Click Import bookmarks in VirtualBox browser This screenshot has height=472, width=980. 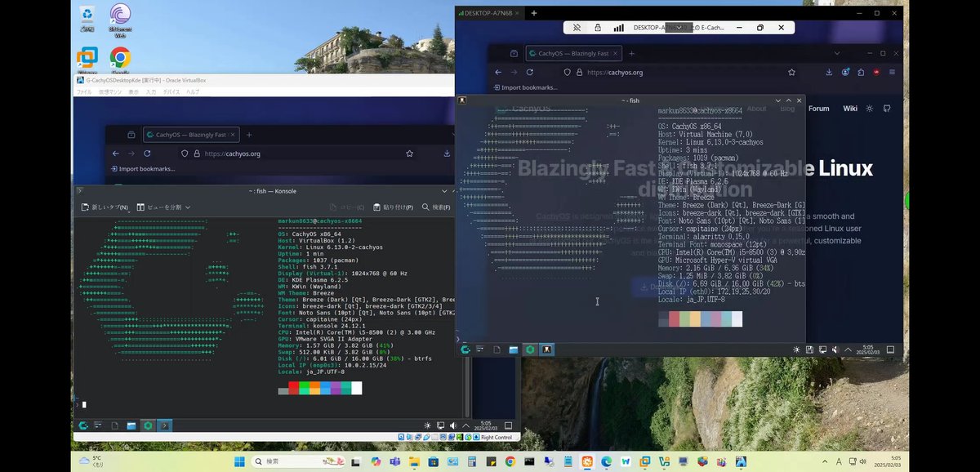[142, 168]
